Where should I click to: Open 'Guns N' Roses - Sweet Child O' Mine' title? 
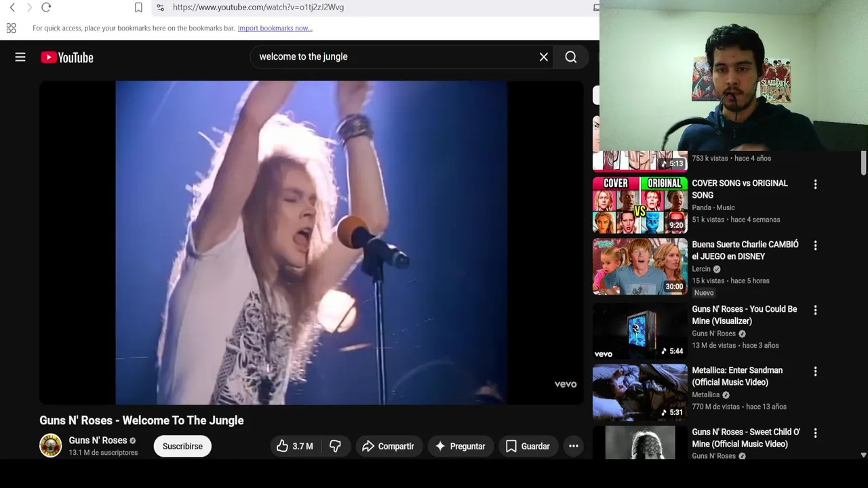(x=746, y=438)
